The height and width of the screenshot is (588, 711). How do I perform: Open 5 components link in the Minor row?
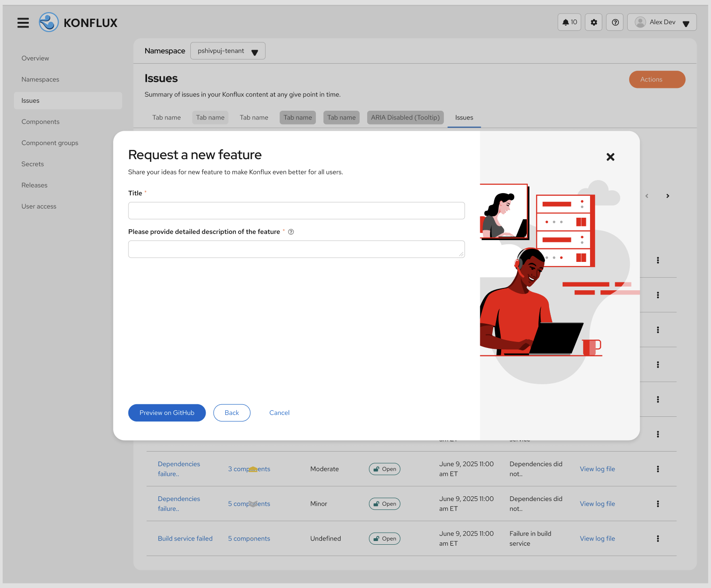[249, 504]
